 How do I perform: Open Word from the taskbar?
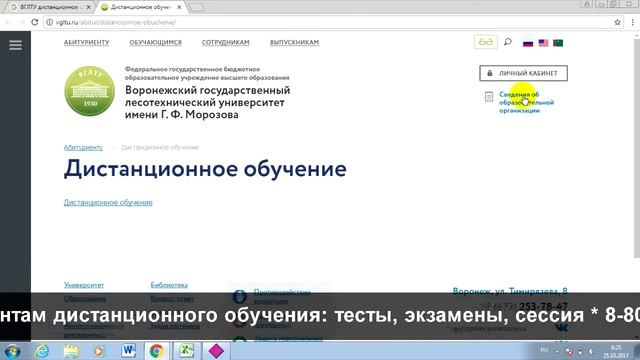(x=129, y=351)
